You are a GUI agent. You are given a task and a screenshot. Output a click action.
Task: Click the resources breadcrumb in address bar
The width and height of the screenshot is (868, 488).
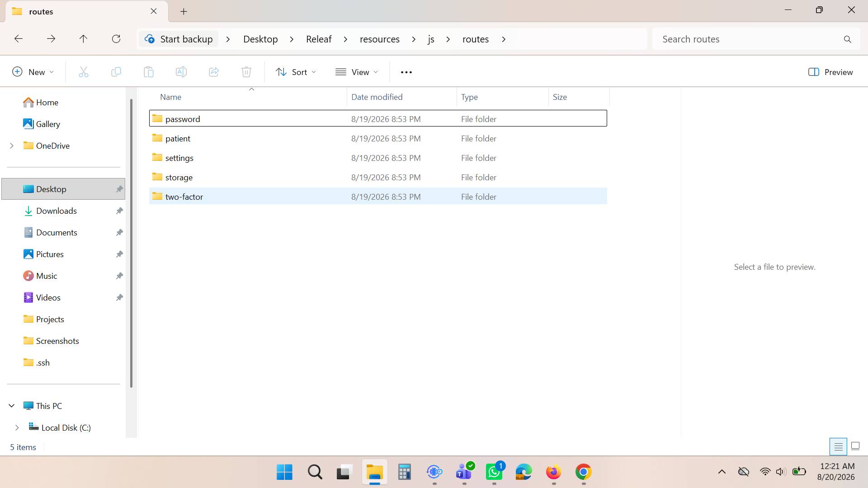[x=380, y=39]
